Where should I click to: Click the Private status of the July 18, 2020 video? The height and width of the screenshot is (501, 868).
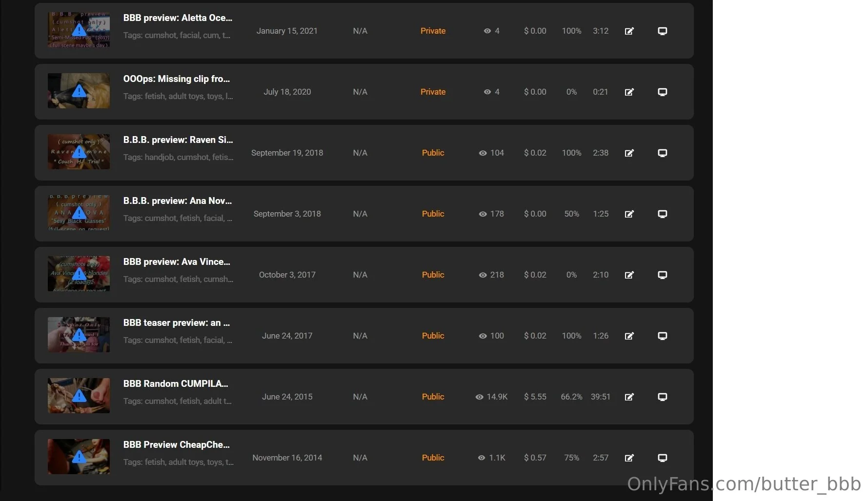[x=433, y=92]
